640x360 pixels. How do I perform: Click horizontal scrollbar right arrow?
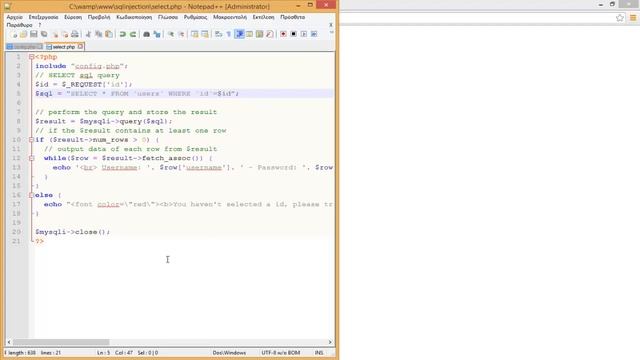[330, 342]
